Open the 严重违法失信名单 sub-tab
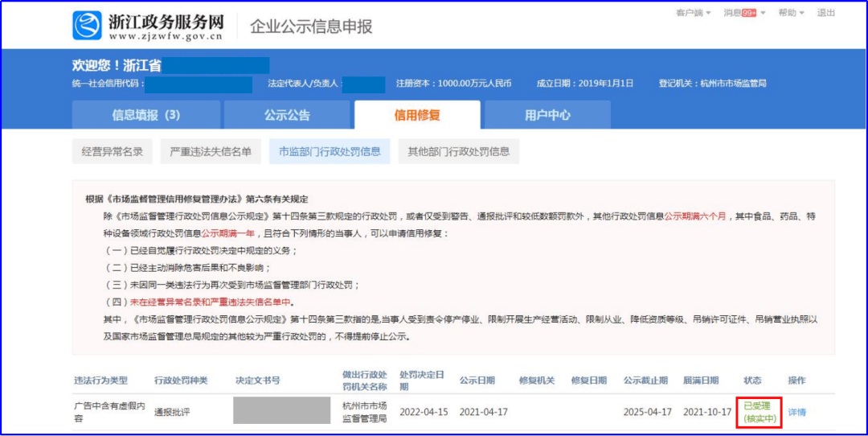868x436 pixels. (x=211, y=151)
